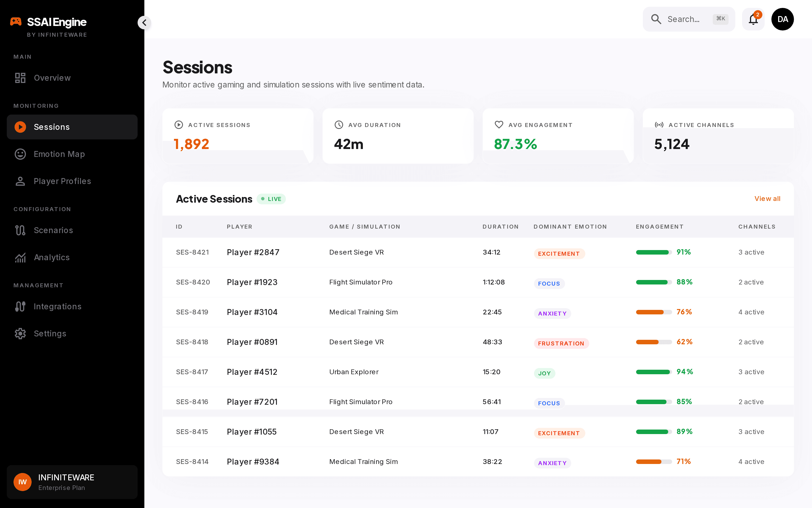Click "4 active" channels for SES-8419
This screenshot has width=812, height=508.
pos(751,312)
